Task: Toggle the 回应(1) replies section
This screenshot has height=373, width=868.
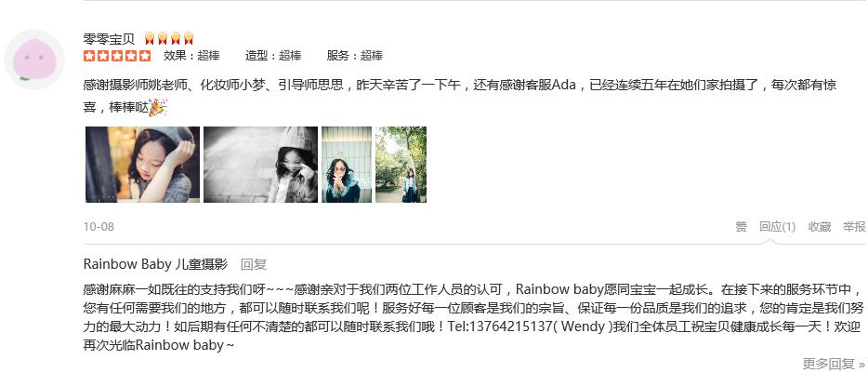Action: click(x=777, y=226)
